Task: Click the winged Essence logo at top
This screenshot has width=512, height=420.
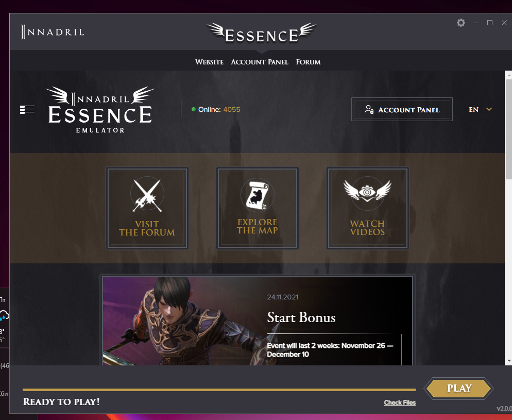Action: 262,33
